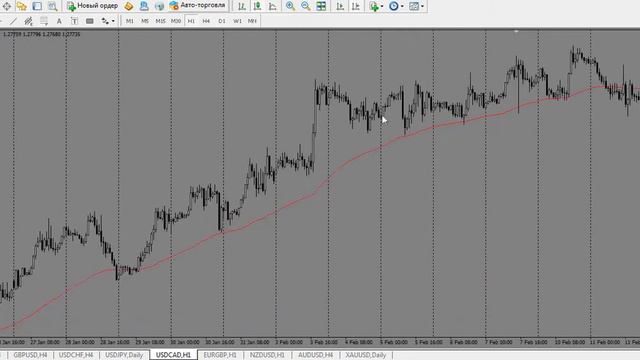Select the text label T tool

click(x=74, y=21)
